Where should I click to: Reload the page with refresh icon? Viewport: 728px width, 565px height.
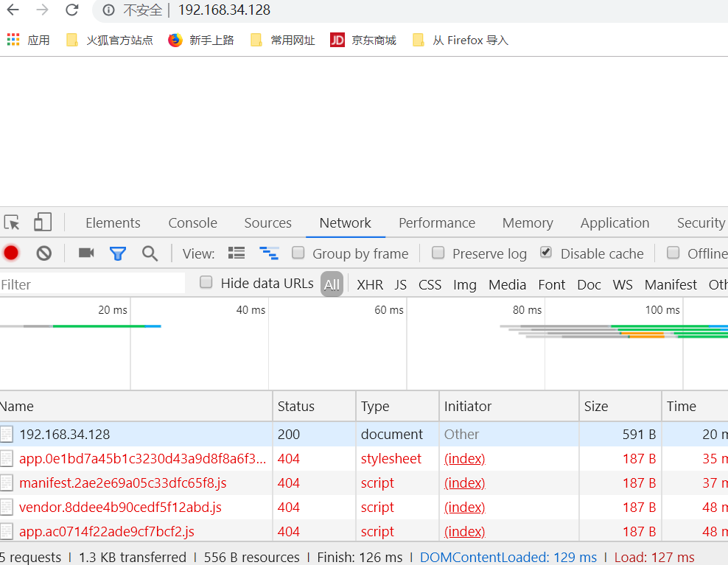click(72, 10)
